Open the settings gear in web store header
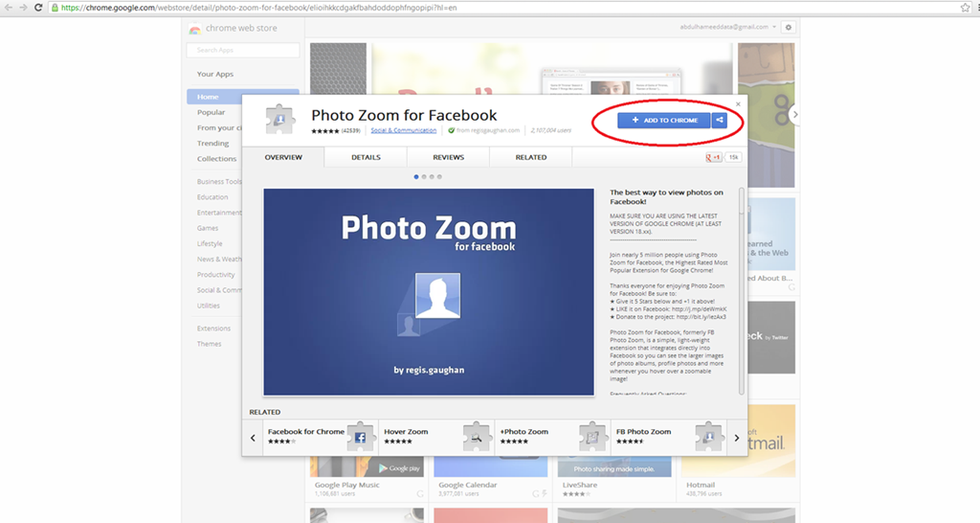Screen dimensions: 980x523 (x=789, y=28)
